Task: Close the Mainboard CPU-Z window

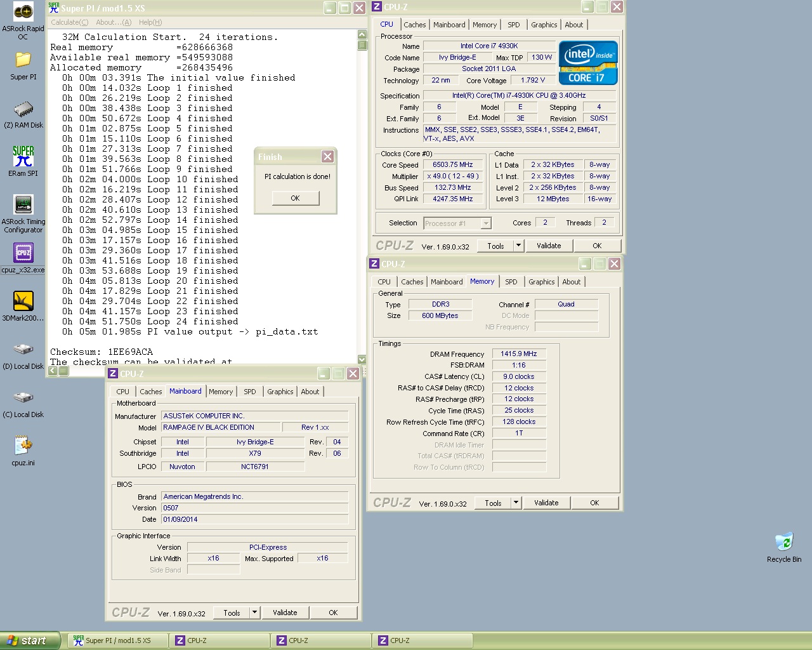Action: click(x=353, y=374)
